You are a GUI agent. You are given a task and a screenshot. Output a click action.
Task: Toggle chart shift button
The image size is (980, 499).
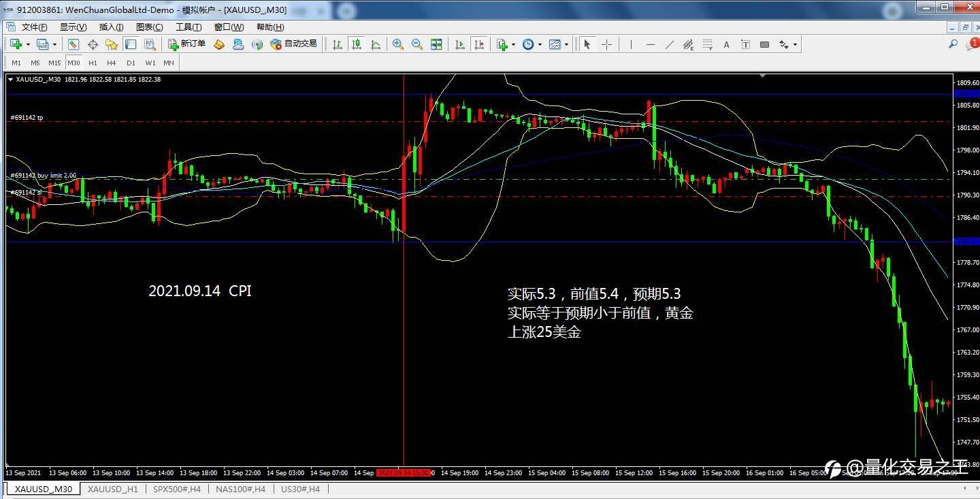coord(480,44)
